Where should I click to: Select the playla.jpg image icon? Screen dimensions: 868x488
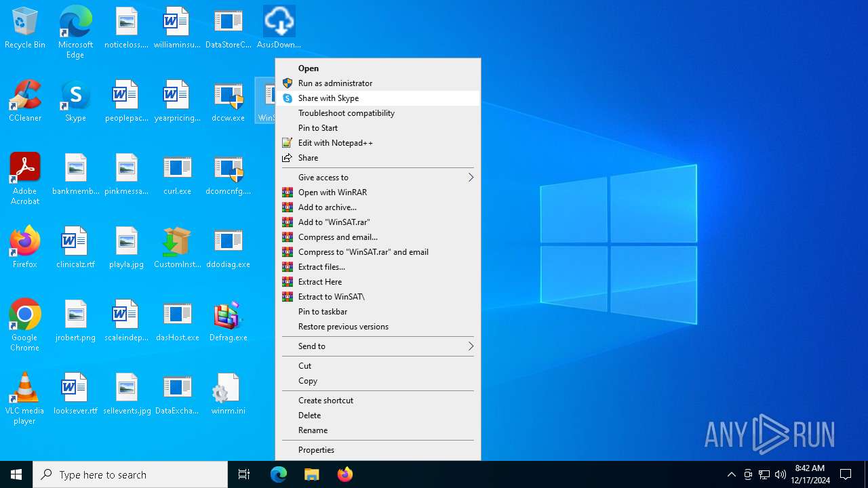tap(126, 247)
